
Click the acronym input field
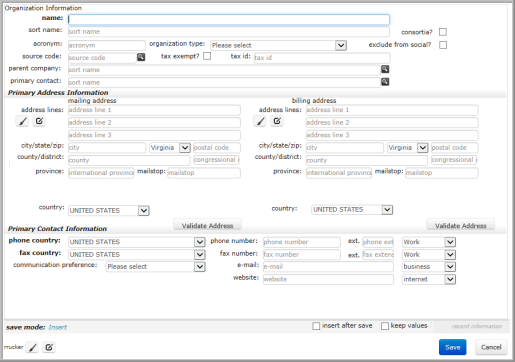tap(107, 45)
